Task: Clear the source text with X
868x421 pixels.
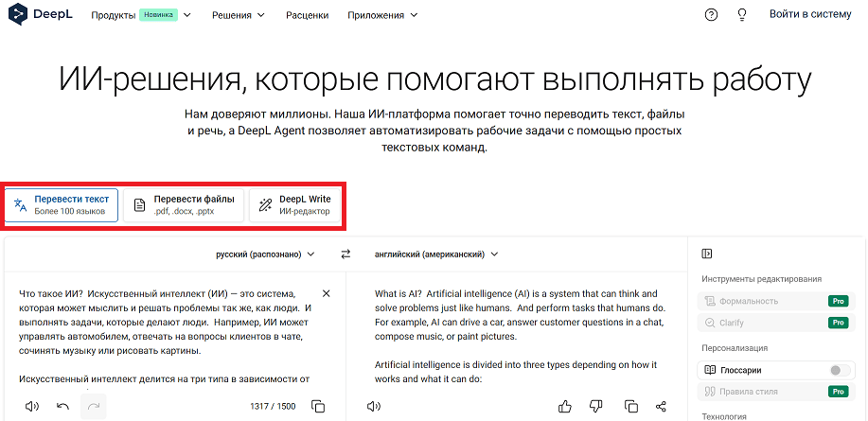Action: tap(326, 293)
